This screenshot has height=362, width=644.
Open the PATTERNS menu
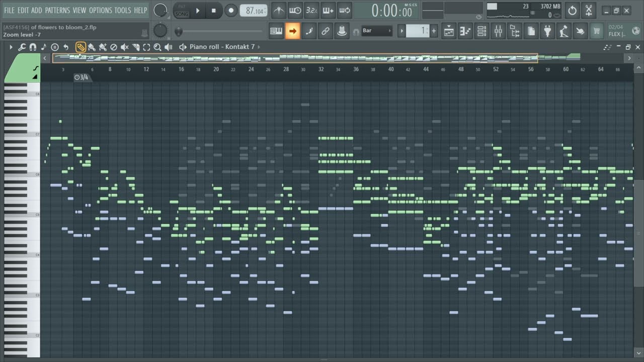pyautogui.click(x=57, y=10)
